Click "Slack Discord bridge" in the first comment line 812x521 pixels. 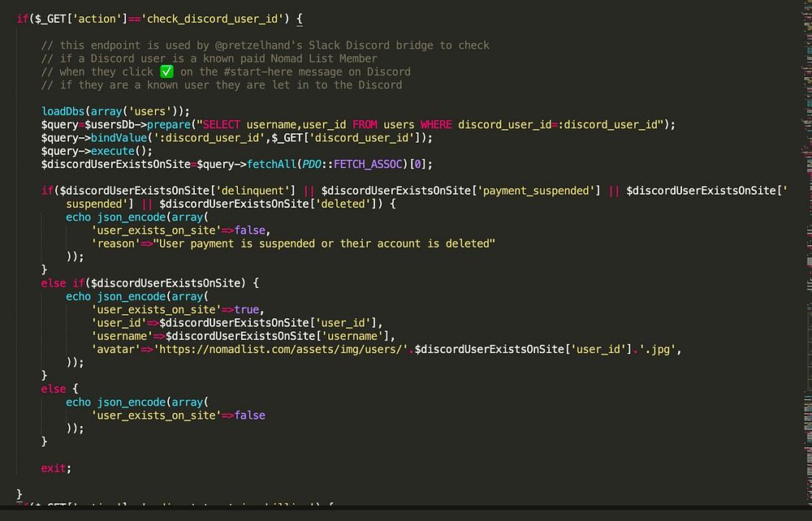[x=371, y=45]
